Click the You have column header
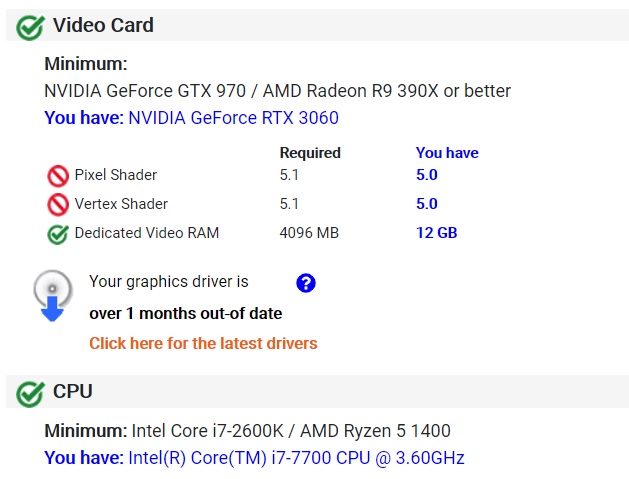Image resolution: width=629 pixels, height=479 pixels. point(446,153)
